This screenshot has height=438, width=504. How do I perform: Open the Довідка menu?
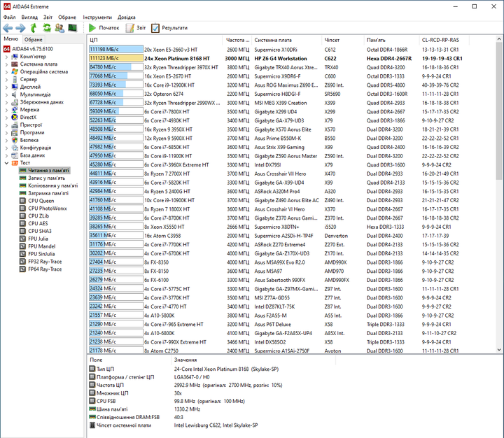pyautogui.click(x=126, y=17)
